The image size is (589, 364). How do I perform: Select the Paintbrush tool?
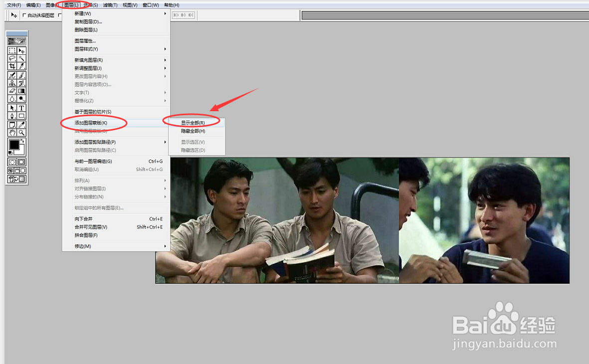[x=22, y=75]
